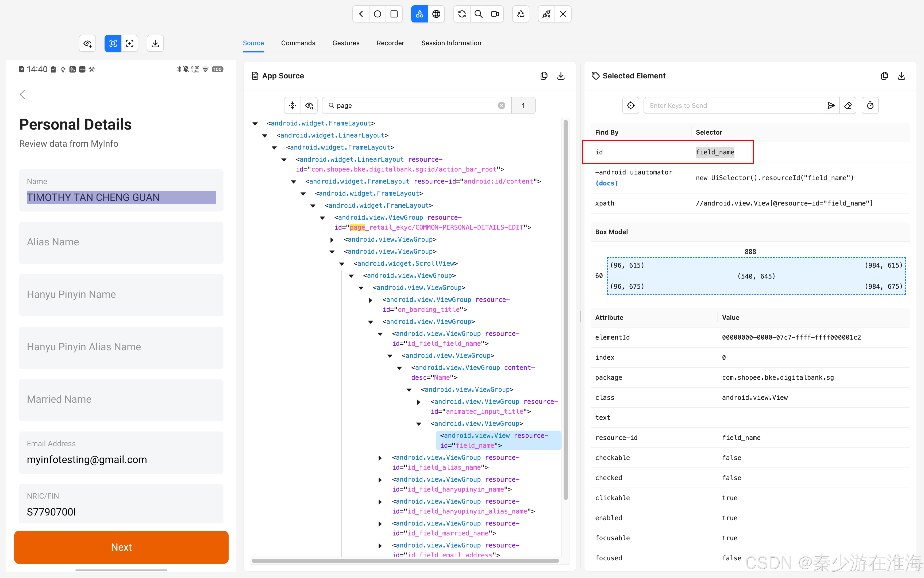
Task: Refresh source and screenshot
Action: click(x=462, y=14)
